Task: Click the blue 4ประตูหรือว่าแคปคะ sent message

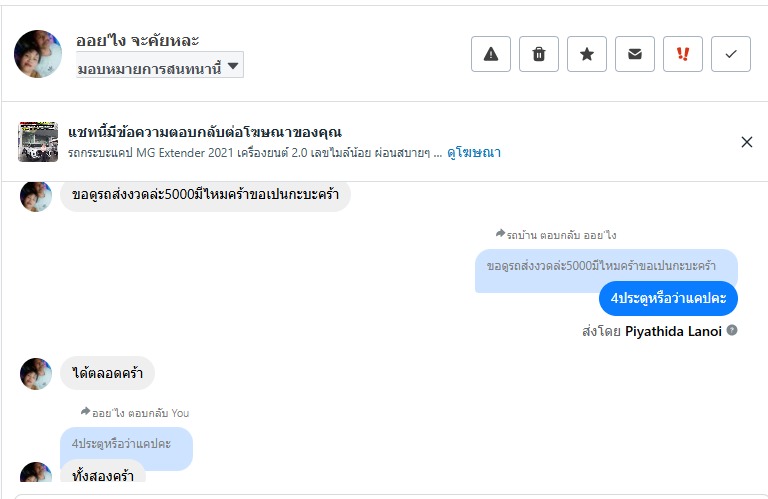Action: coord(669,298)
